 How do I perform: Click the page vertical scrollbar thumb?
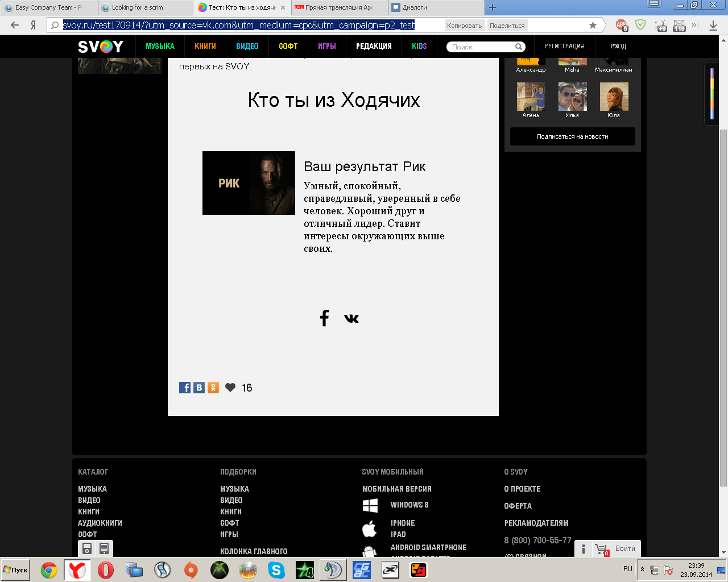click(723, 307)
